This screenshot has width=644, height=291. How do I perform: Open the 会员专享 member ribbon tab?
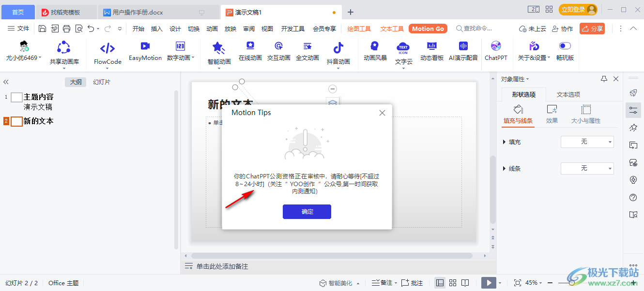[324, 29]
